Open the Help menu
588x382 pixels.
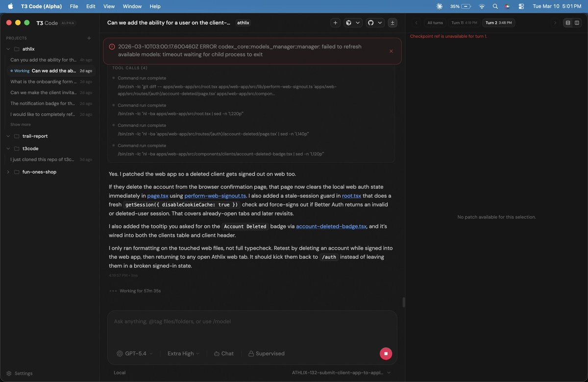pyautogui.click(x=155, y=6)
